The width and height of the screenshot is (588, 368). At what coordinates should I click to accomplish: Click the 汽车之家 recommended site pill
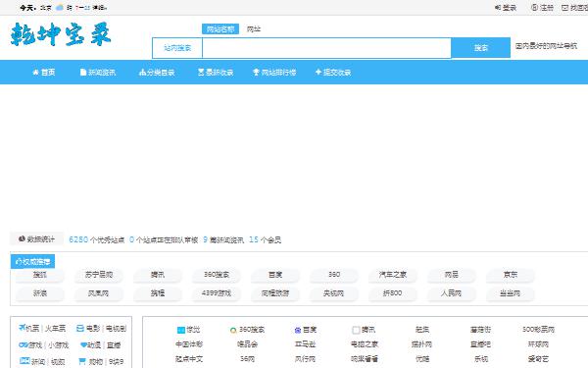(393, 275)
